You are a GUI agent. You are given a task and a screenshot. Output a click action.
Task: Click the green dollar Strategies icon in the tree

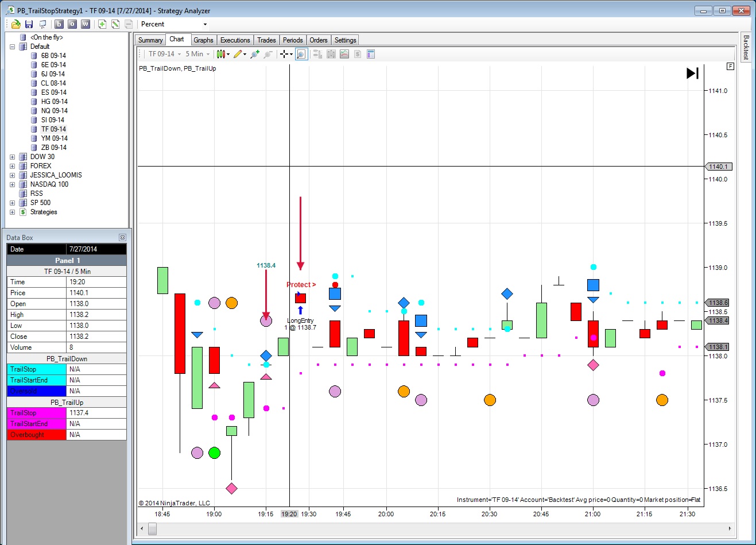[x=23, y=212]
